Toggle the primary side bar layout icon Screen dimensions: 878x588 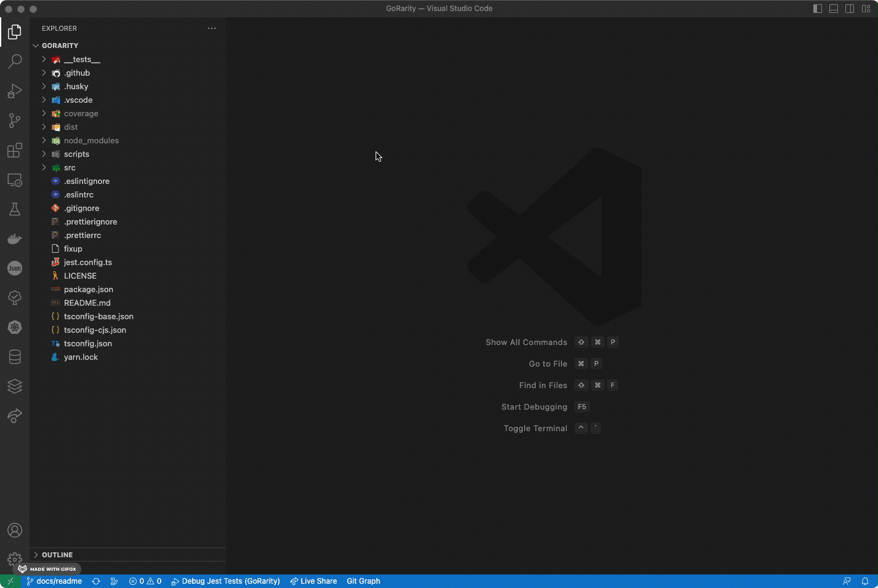coord(818,9)
